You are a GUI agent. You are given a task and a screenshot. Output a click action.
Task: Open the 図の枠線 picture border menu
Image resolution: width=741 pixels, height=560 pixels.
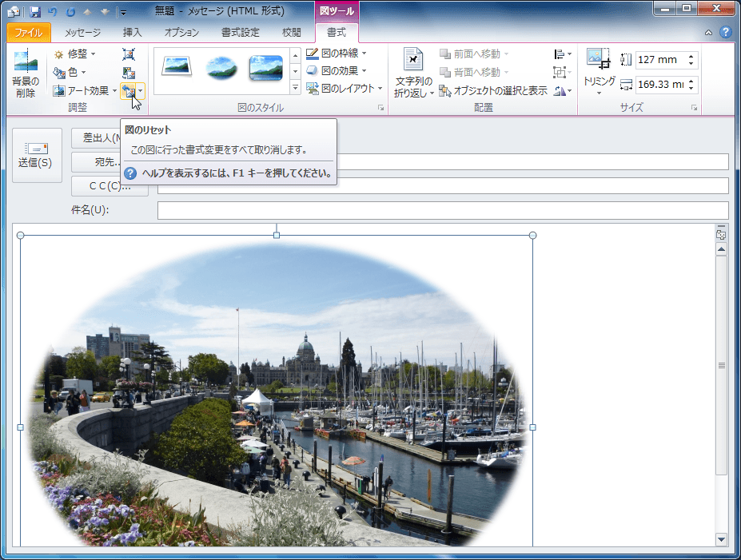[x=336, y=54]
